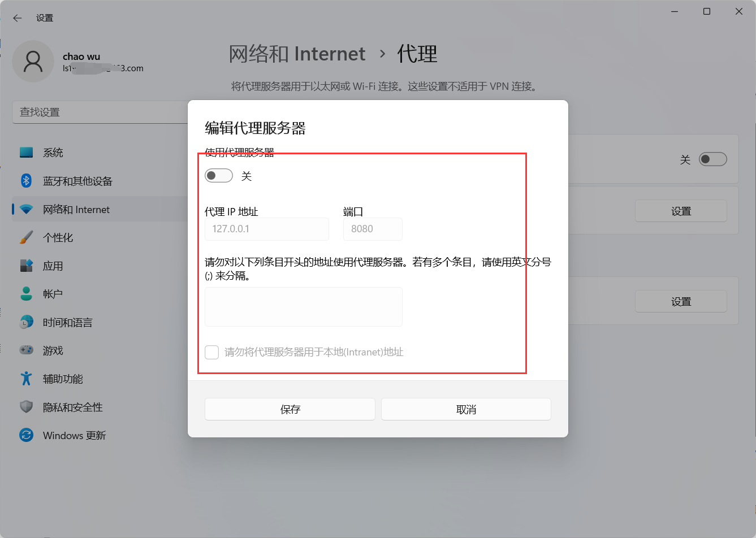
Task: Click the Bluetooth (蓝牙和其他设备) icon
Action: point(26,181)
